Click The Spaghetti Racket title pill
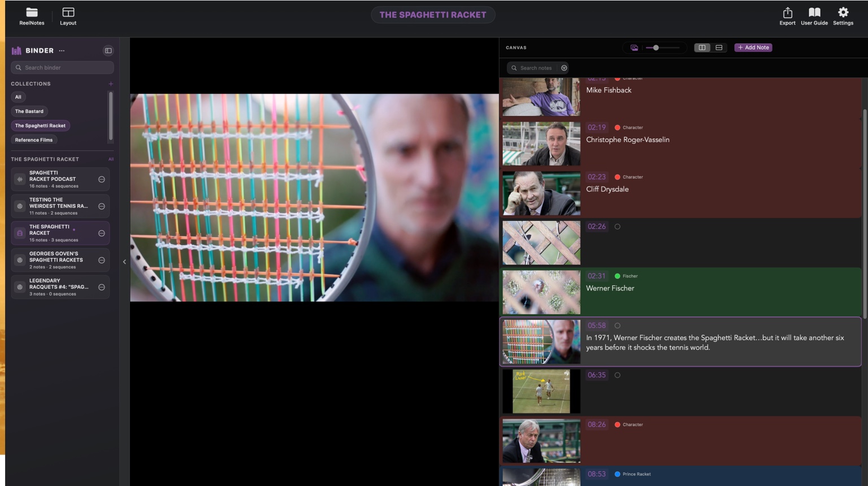 (433, 15)
